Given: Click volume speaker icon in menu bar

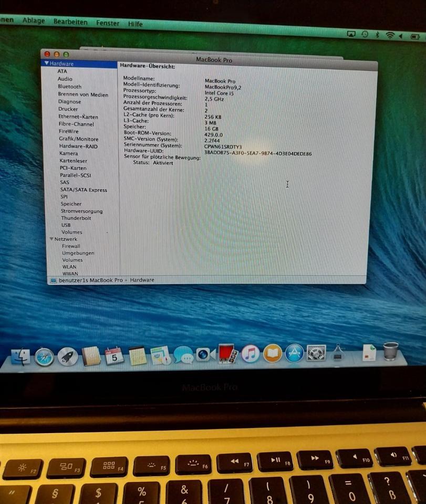Looking at the screenshot, I should point(401,36).
